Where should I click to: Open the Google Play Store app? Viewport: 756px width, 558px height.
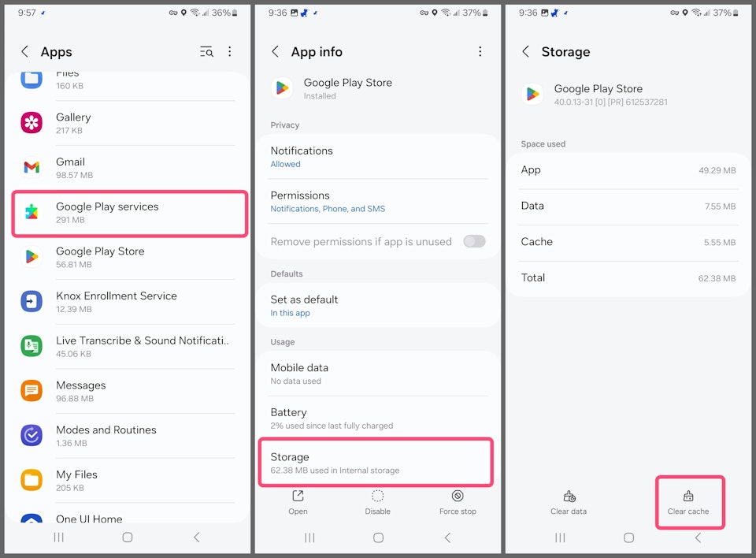(298, 502)
